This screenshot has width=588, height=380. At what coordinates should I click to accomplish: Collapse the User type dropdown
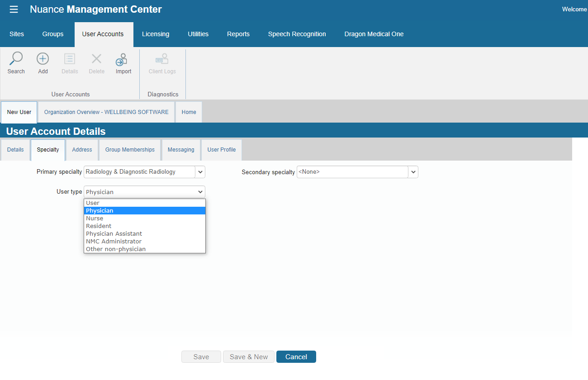144,192
